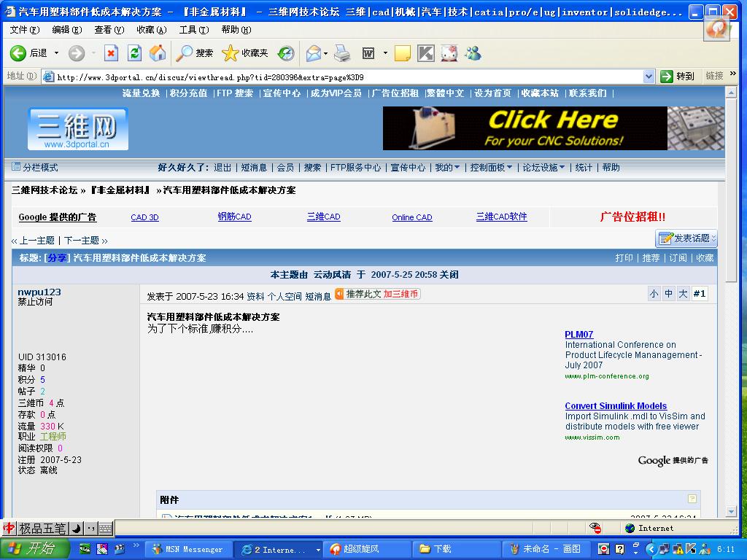Image resolution: width=747 pixels, height=560 pixels.
Task: Expand the Quick Launch overflow chevron
Action: coord(135,545)
